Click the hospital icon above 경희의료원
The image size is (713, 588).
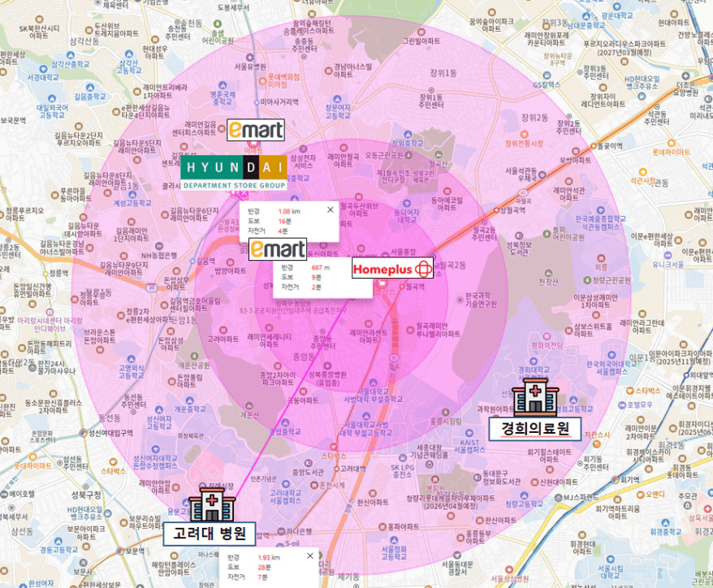point(535,397)
